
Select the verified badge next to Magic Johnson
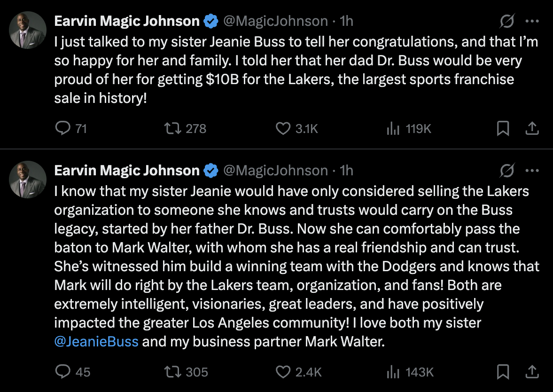click(211, 21)
